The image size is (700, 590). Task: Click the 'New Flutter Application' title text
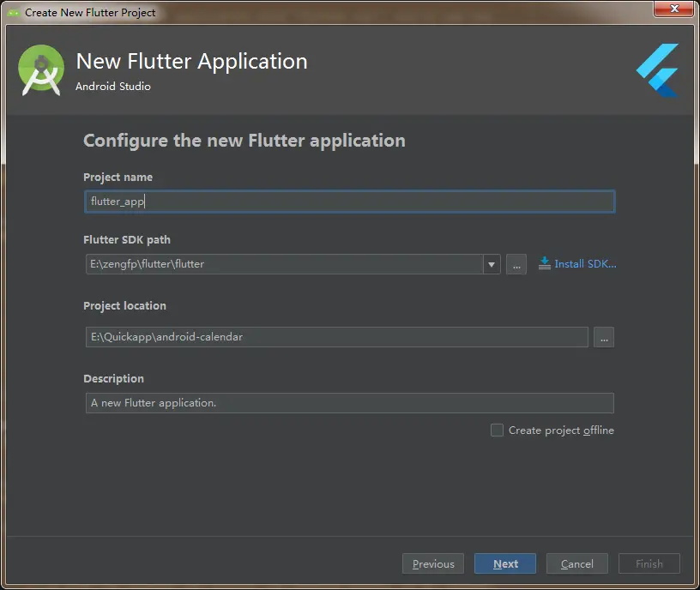click(191, 61)
